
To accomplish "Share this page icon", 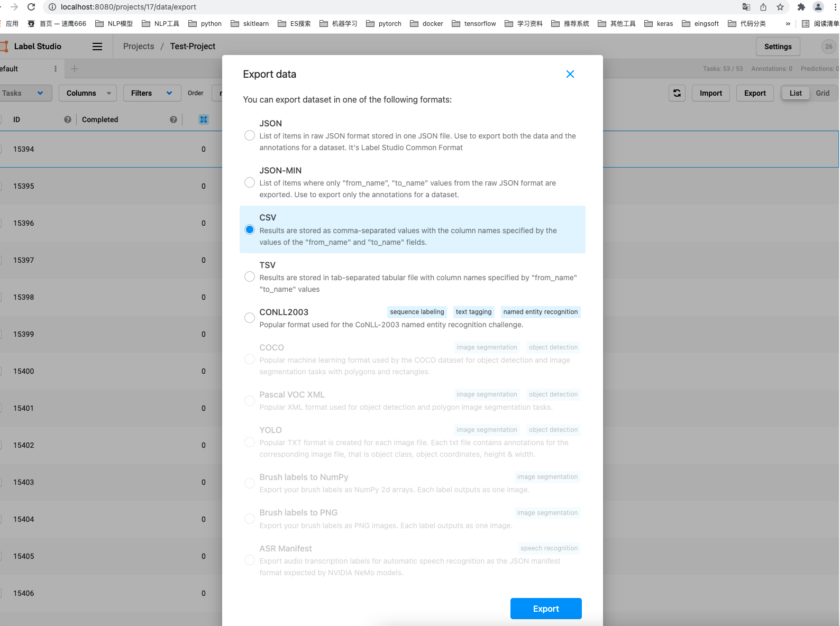I will click(763, 7).
